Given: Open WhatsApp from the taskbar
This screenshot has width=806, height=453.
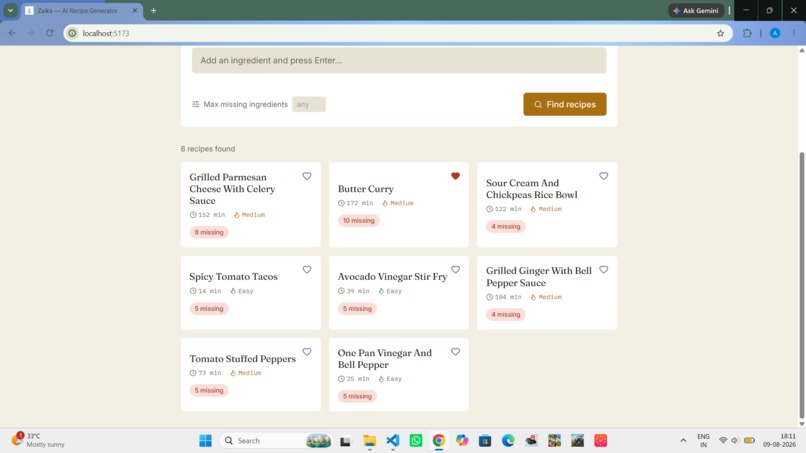Looking at the screenshot, I should [416, 441].
